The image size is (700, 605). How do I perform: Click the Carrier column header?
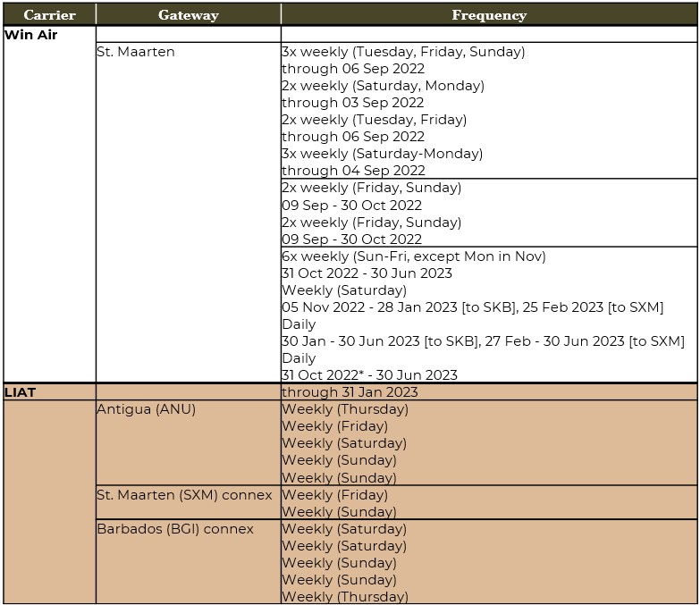point(49,15)
